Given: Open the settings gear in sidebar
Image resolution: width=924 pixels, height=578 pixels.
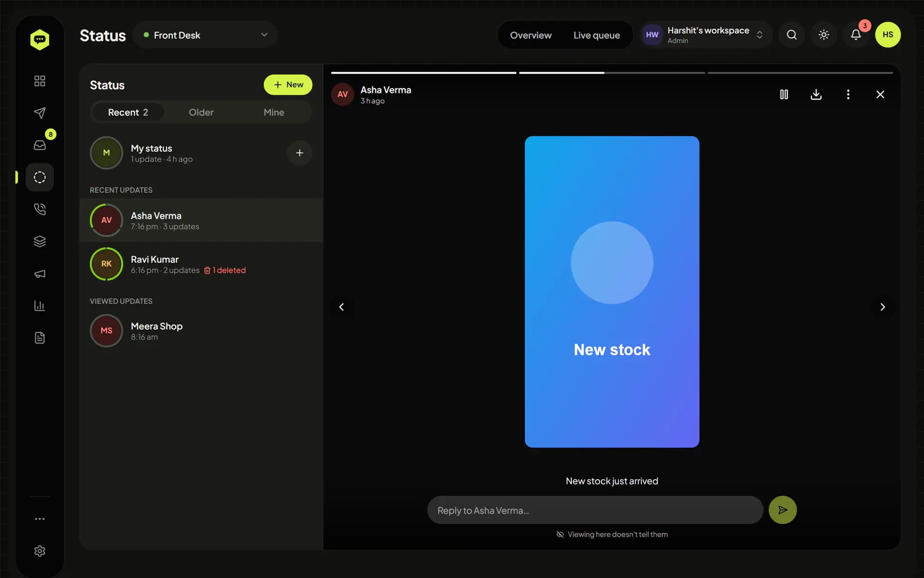Looking at the screenshot, I should (39, 551).
